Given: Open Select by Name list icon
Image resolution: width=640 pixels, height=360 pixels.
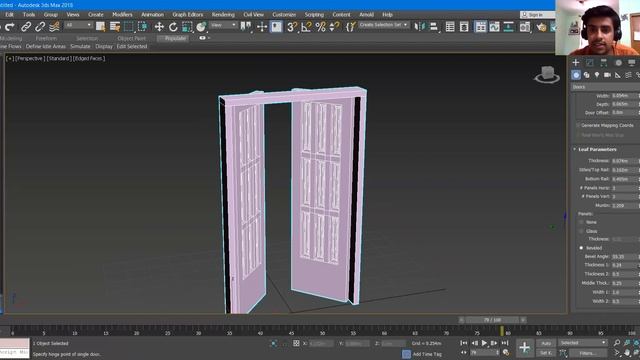Looking at the screenshot, I should pyautogui.click(x=115, y=27).
